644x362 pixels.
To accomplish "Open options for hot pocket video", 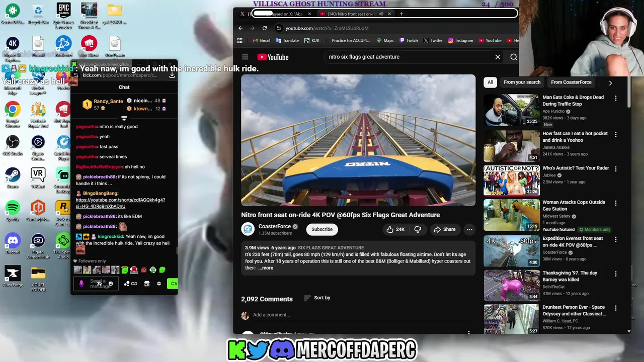I will [x=615, y=135].
